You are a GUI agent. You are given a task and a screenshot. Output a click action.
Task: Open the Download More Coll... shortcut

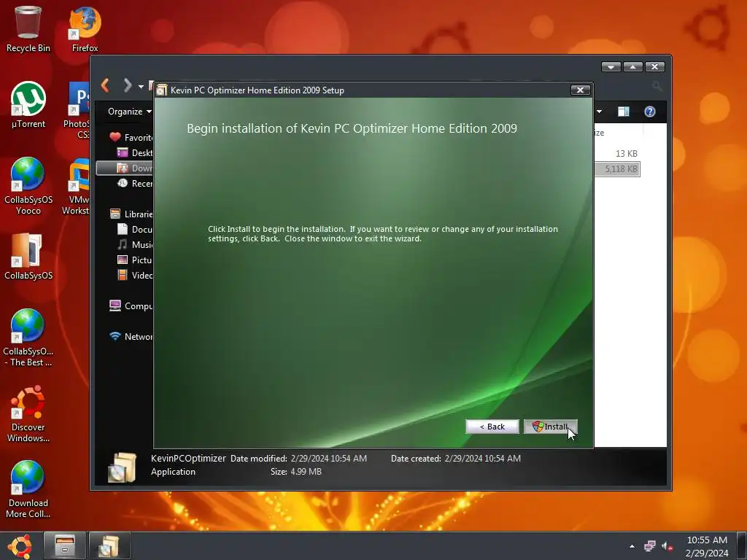pyautogui.click(x=28, y=489)
